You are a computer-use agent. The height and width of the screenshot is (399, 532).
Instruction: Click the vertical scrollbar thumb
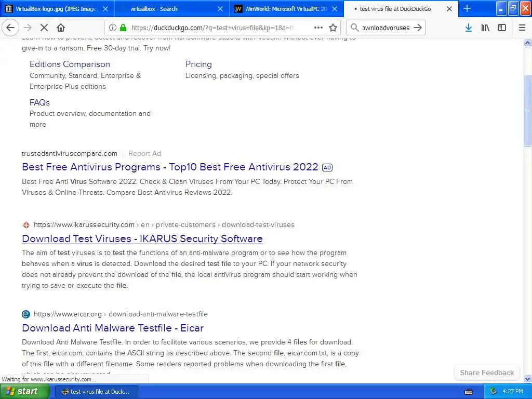528,110
